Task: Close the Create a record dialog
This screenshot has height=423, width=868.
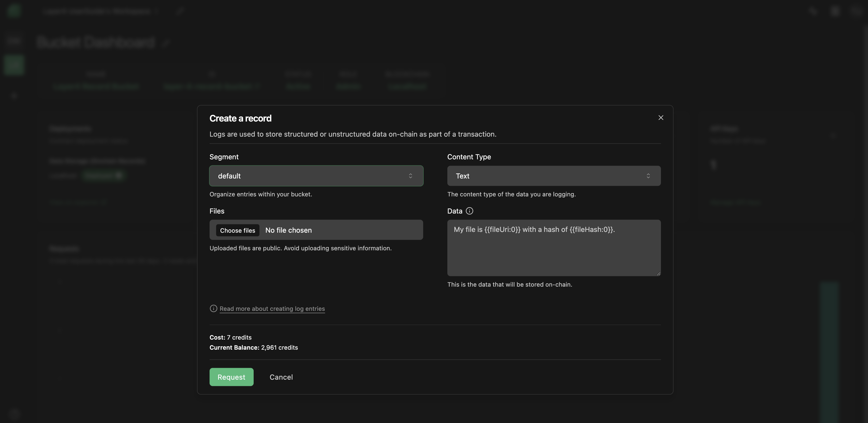Action: click(x=660, y=118)
